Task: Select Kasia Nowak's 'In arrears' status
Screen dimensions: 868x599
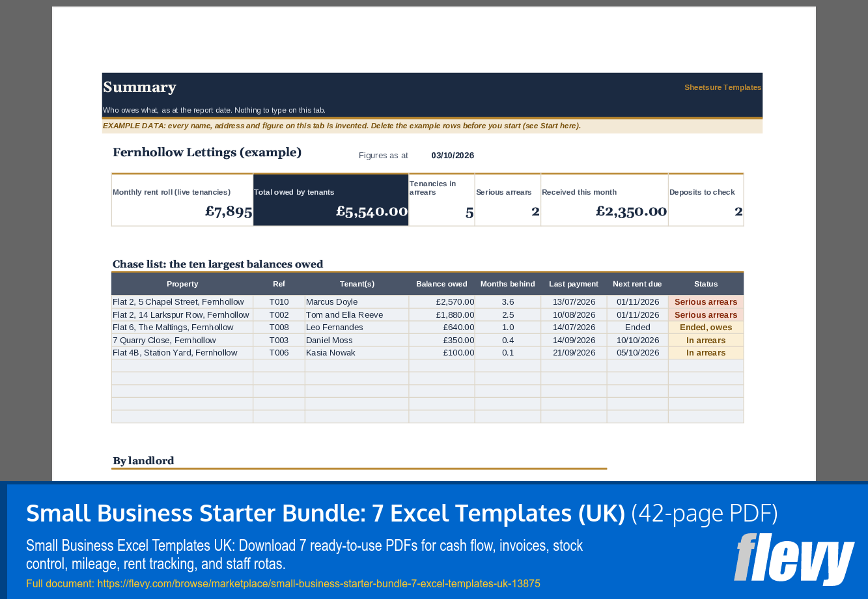Action: click(x=706, y=353)
